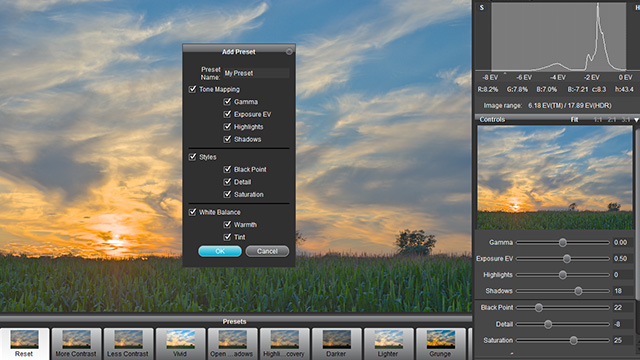Close the Add Preset dialog
The image size is (640, 360).
click(x=289, y=52)
